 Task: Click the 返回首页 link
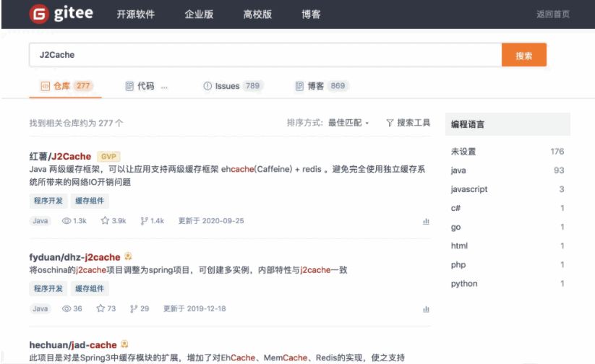(553, 14)
